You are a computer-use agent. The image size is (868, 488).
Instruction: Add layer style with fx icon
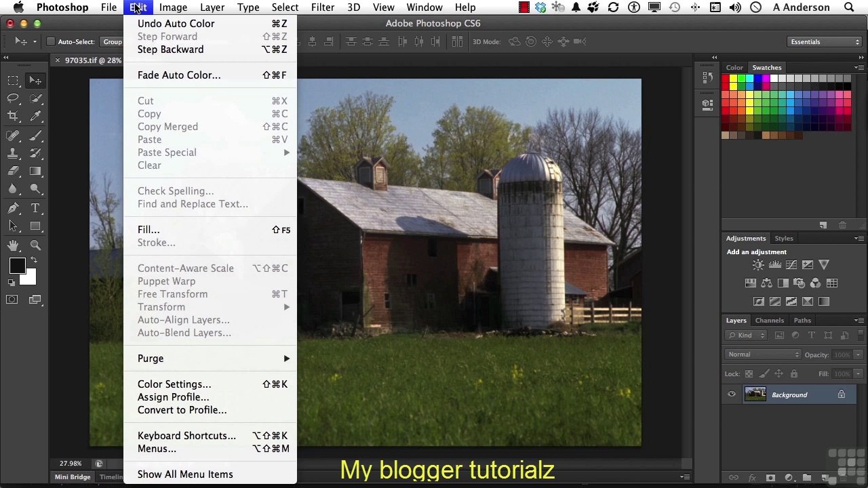752,478
